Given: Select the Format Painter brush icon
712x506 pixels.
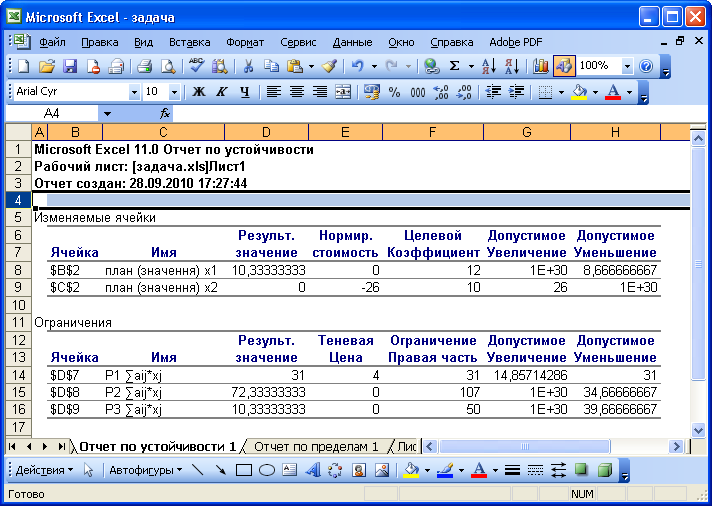Looking at the screenshot, I should tap(330, 66).
